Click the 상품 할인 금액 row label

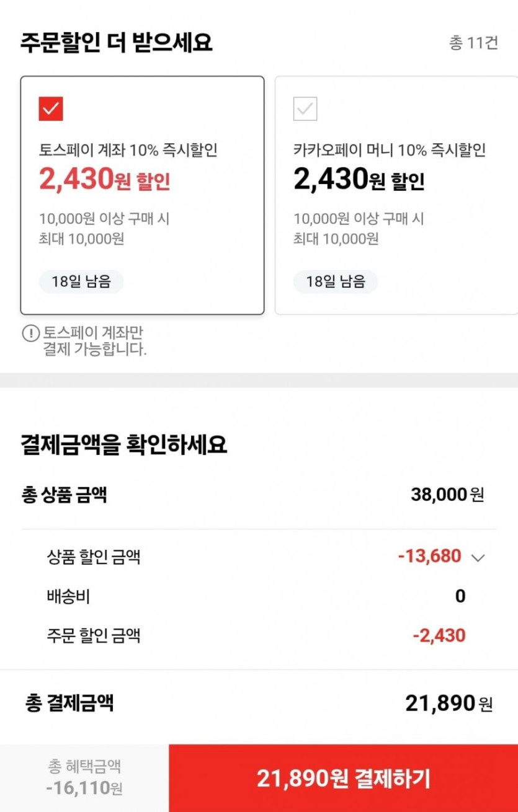94,557
